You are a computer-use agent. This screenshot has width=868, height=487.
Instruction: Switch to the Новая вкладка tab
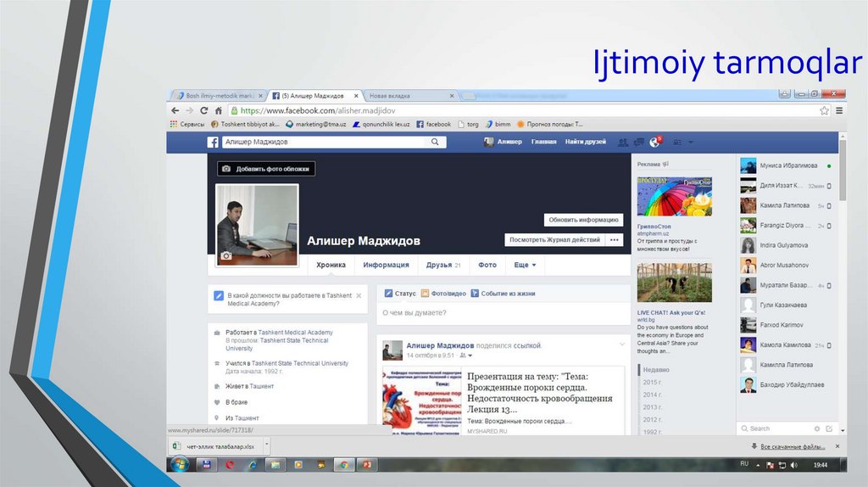(409, 96)
